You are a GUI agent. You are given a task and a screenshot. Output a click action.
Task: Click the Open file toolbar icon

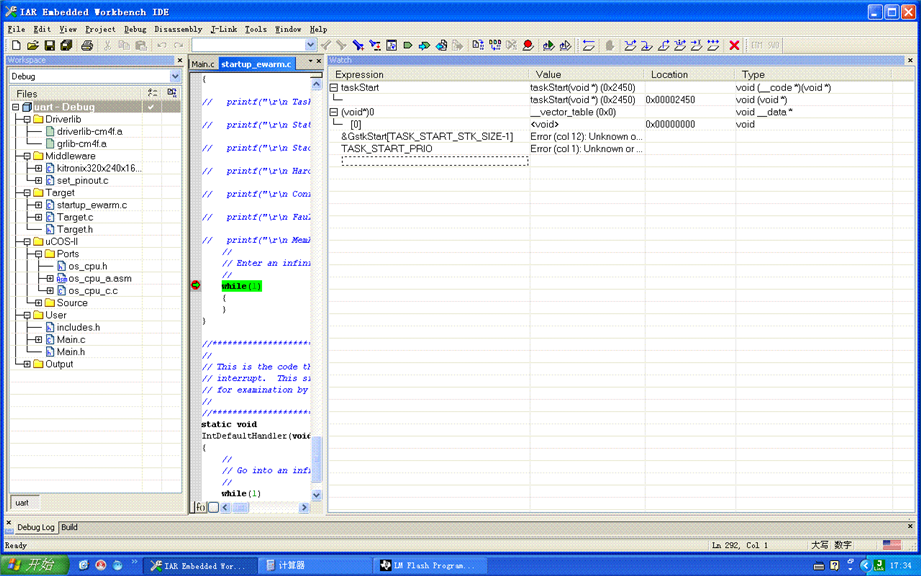point(33,45)
